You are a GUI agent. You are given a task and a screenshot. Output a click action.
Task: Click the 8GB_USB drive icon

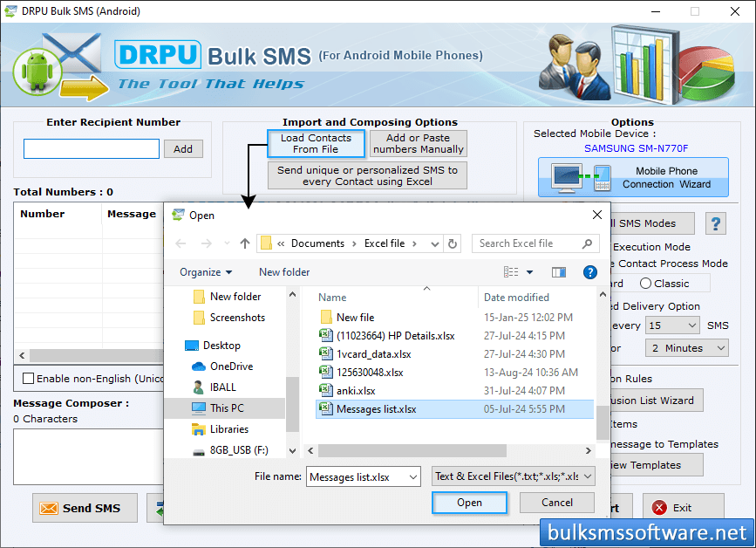coord(199,452)
